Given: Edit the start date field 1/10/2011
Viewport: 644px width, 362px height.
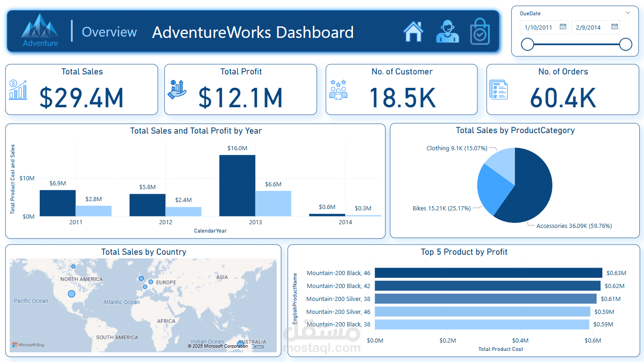Looking at the screenshot, I should point(539,27).
